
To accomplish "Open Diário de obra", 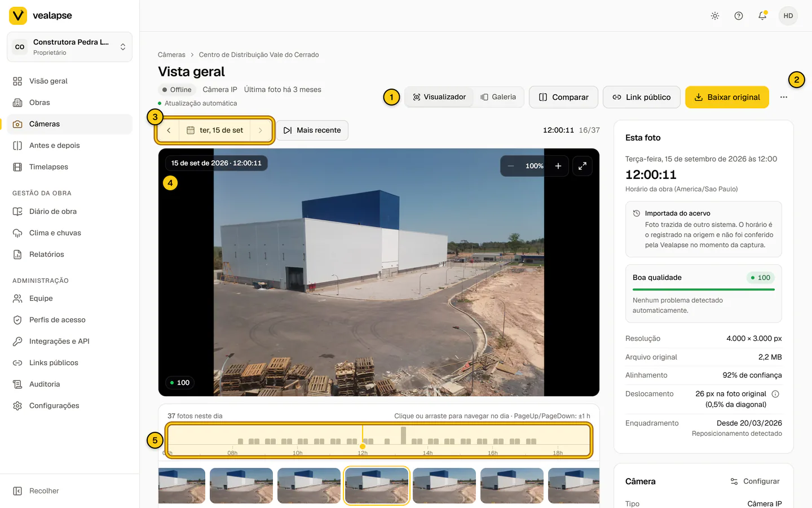I will 69,212.
